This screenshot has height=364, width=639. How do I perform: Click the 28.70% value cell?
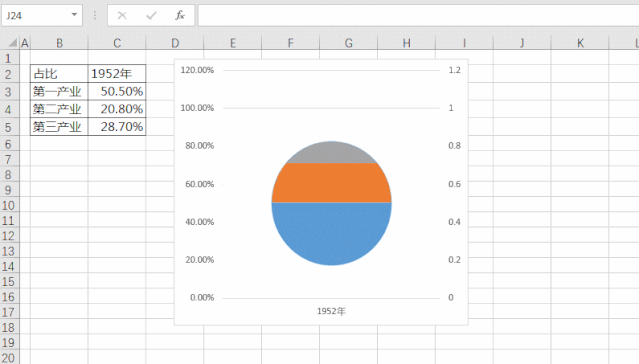pyautogui.click(x=117, y=127)
